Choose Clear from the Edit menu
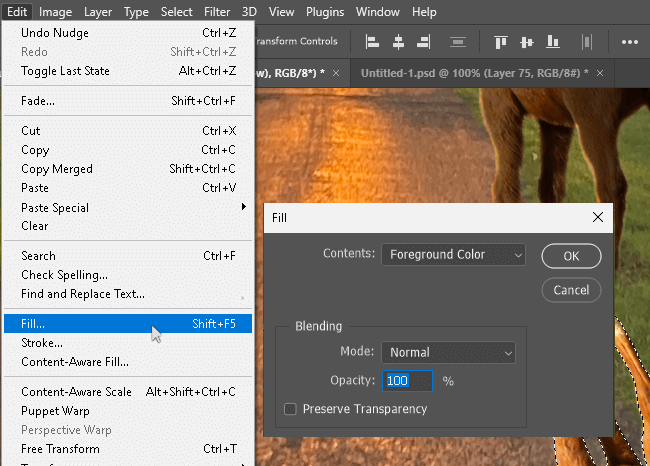This screenshot has width=650, height=466. tap(128, 226)
